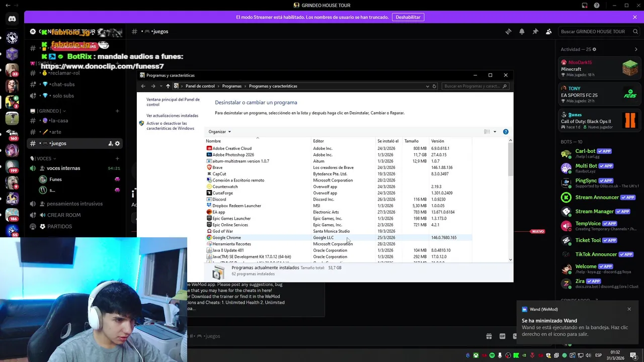Image resolution: width=644 pixels, height=362 pixels.
Task: Change view icon in Programs and Features
Action: tap(487, 132)
